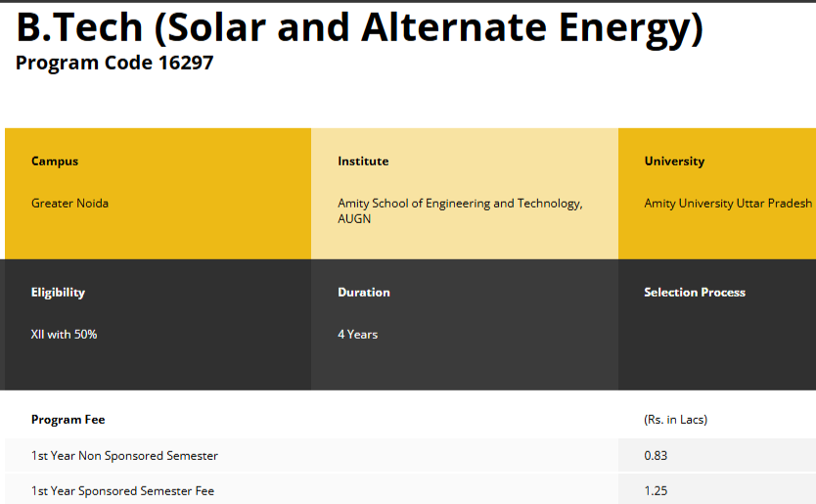Click the B.Tech (Solar and Alternate Energy) heading
This screenshot has height=504, width=816.
[x=359, y=27]
